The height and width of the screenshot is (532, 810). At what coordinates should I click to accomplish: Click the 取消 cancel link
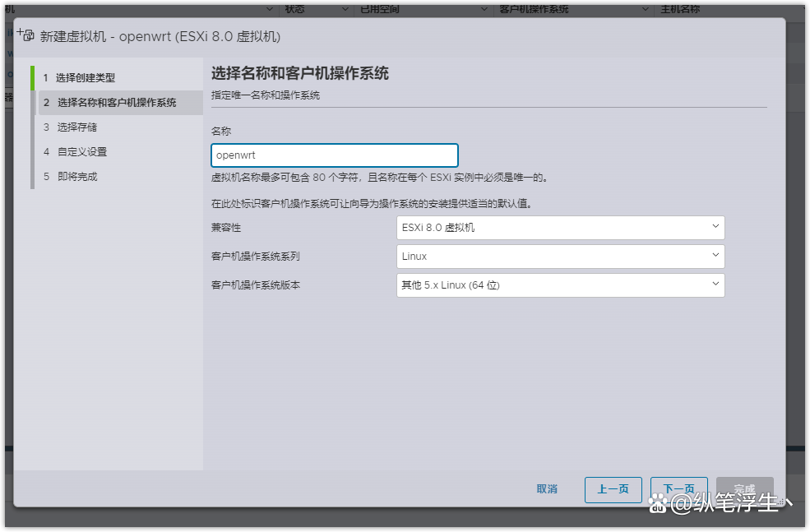[x=546, y=489]
